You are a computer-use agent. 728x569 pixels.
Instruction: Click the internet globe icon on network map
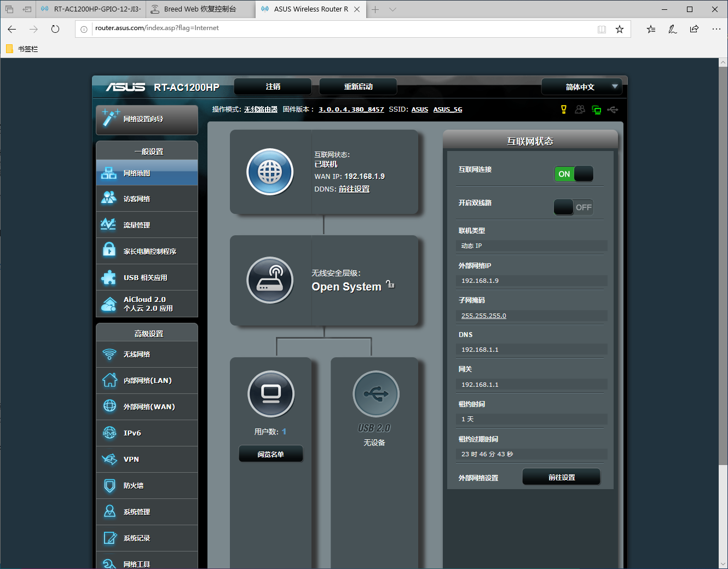click(270, 172)
